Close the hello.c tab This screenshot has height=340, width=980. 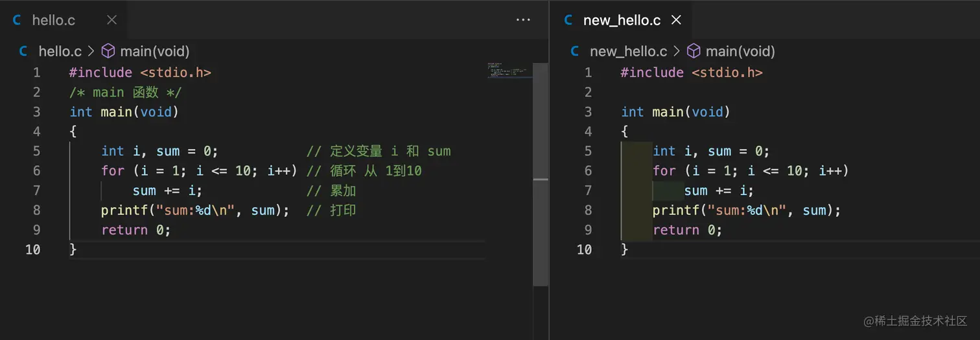point(111,20)
